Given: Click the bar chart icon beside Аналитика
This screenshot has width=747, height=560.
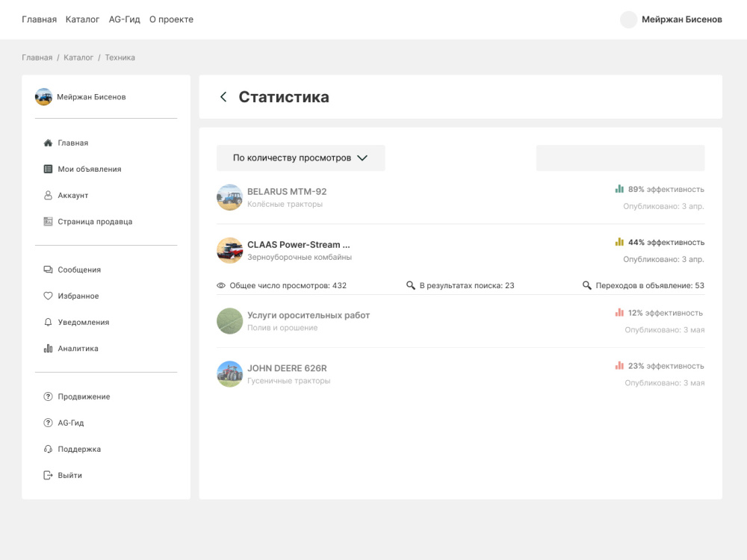Looking at the screenshot, I should (48, 349).
